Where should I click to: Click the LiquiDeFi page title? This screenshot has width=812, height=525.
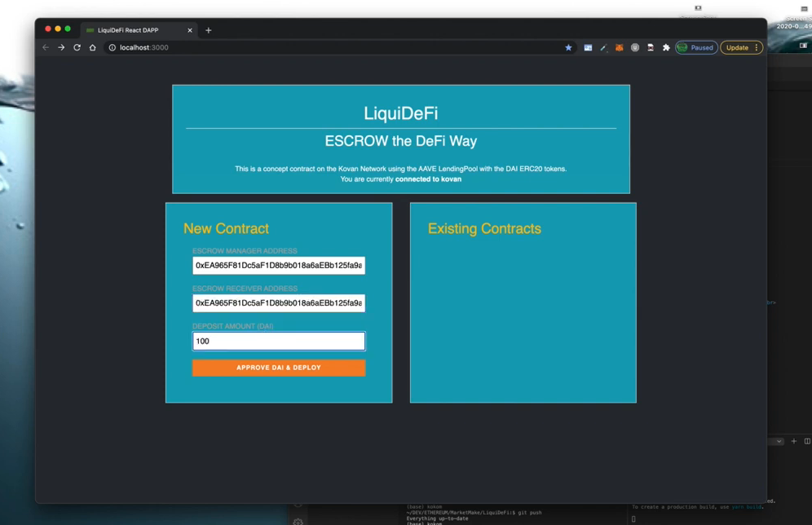pyautogui.click(x=401, y=113)
